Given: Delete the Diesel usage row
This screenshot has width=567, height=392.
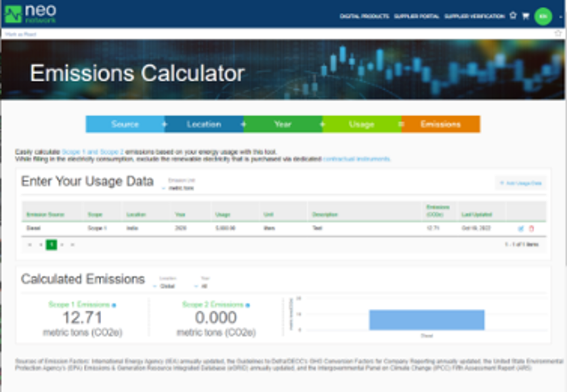Looking at the screenshot, I should pyautogui.click(x=532, y=228).
